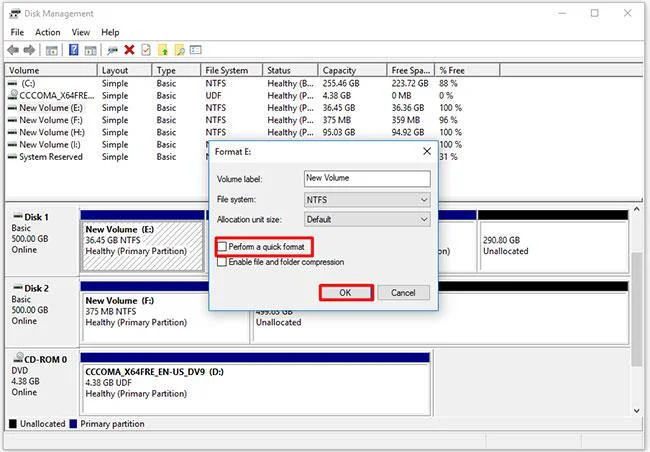Click the Volume label text field

click(367, 179)
